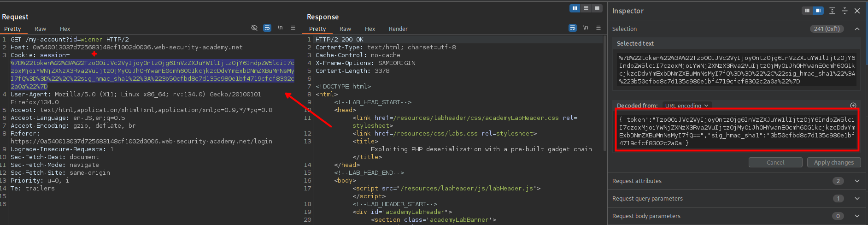Open the URL encoding decode dropdown
Screen dimensions: 868x225
686,106
